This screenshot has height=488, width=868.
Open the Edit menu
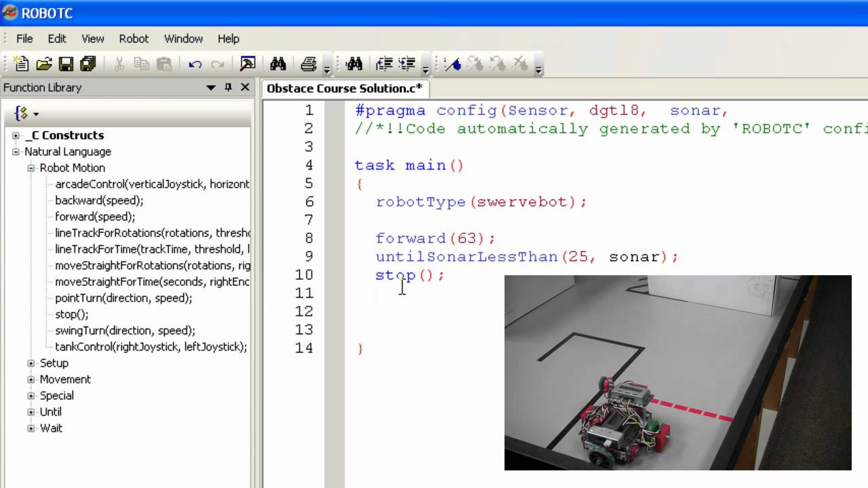pos(57,39)
